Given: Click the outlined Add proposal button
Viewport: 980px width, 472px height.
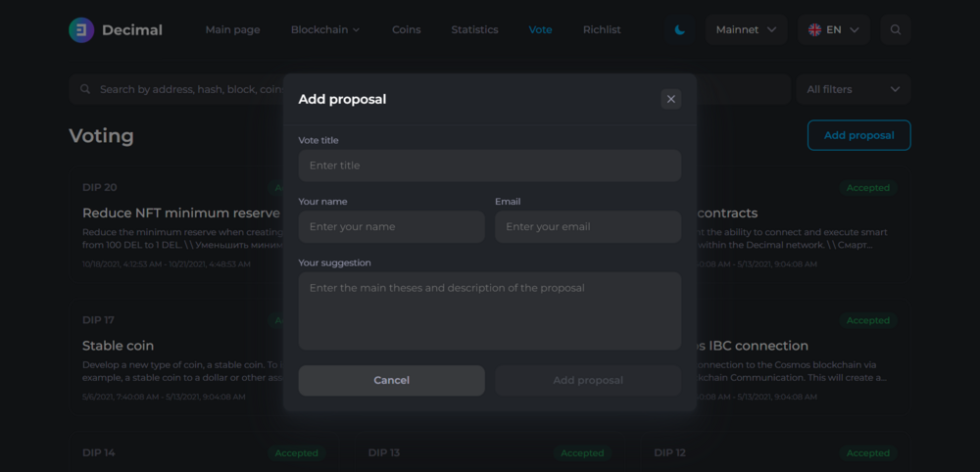Looking at the screenshot, I should tap(858, 135).
